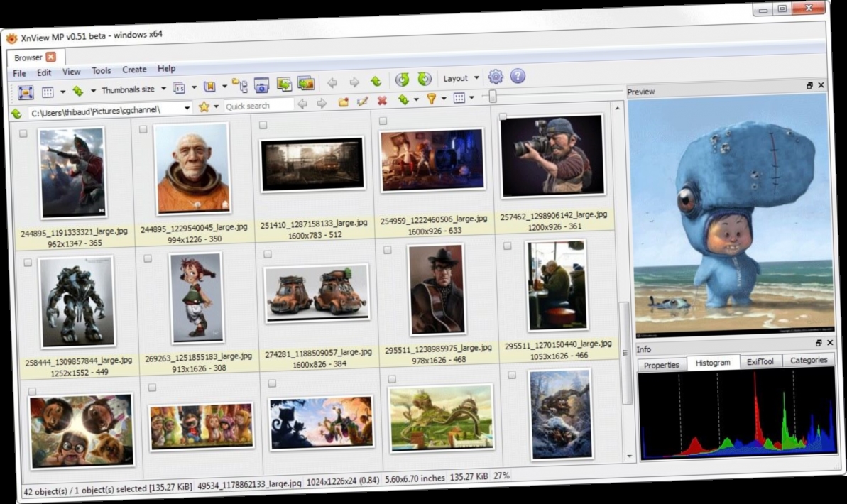Image resolution: width=847 pixels, height=504 pixels.
Task: Open screen capture camera icon
Action: click(x=261, y=85)
